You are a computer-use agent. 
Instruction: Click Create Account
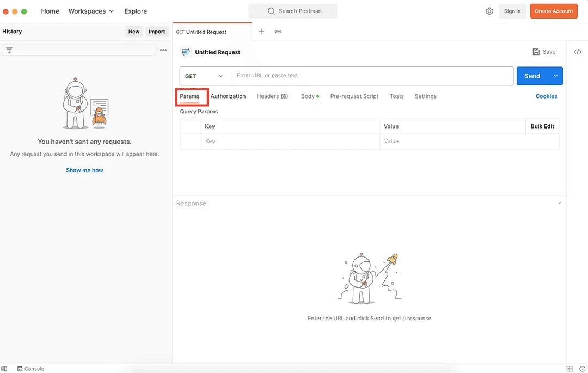[x=554, y=11]
